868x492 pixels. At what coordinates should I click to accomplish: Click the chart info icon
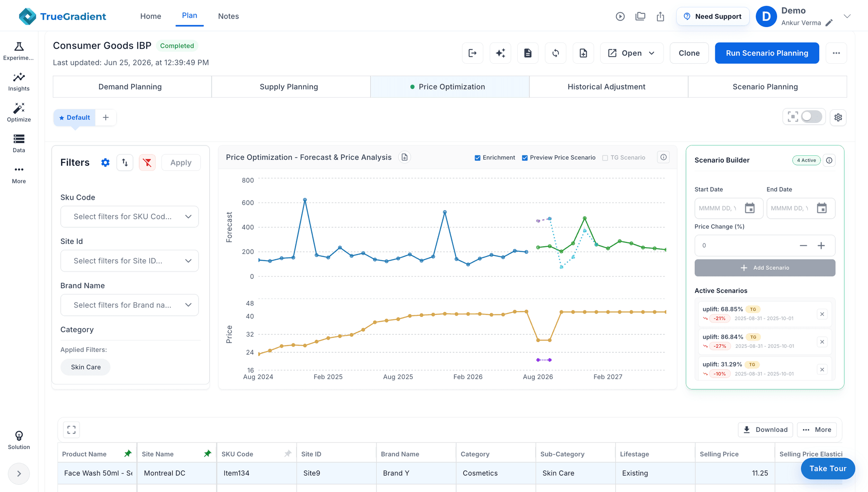pyautogui.click(x=663, y=157)
